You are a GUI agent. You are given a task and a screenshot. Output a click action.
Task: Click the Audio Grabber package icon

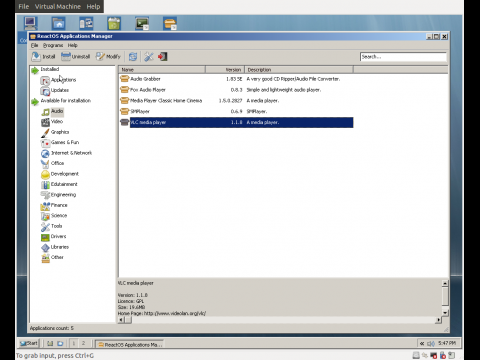[124, 79]
